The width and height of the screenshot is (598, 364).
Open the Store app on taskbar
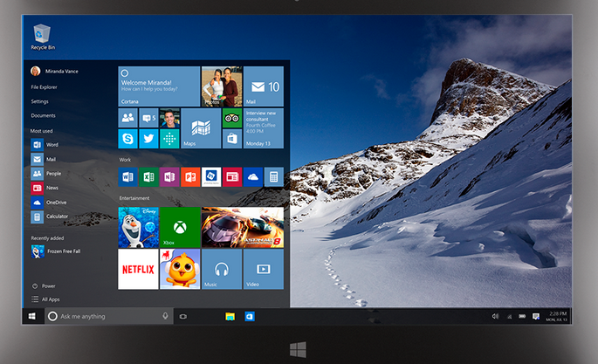click(250, 316)
